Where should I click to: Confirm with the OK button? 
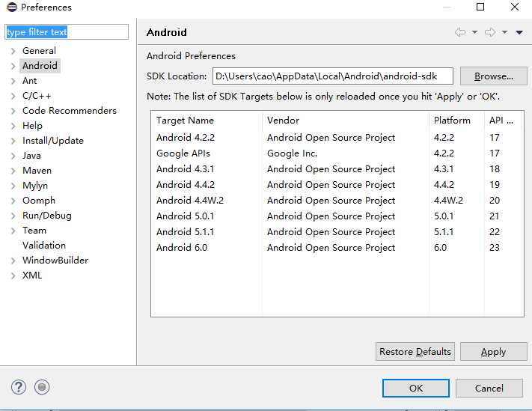tap(415, 388)
